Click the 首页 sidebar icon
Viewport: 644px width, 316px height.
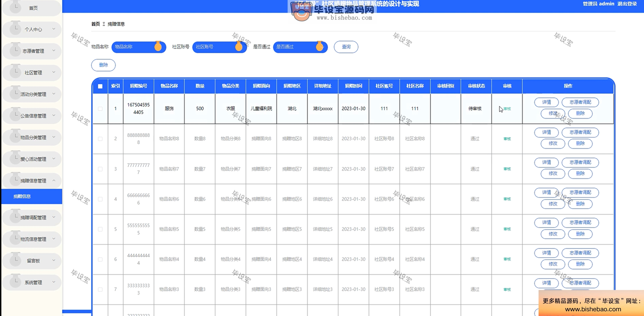(x=15, y=7)
